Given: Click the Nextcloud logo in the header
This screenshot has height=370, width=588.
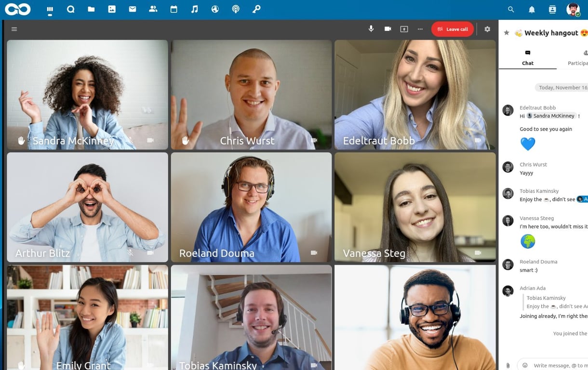Looking at the screenshot, I should point(17,9).
